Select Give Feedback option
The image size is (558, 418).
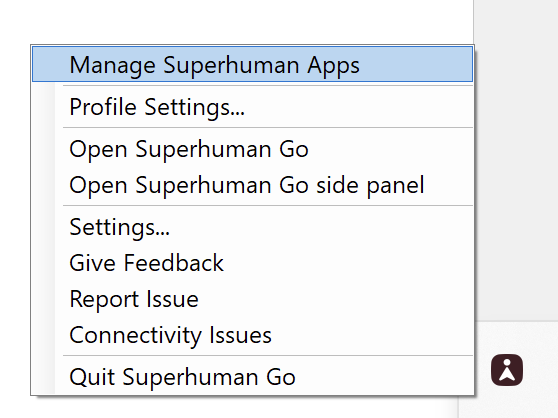252,263
